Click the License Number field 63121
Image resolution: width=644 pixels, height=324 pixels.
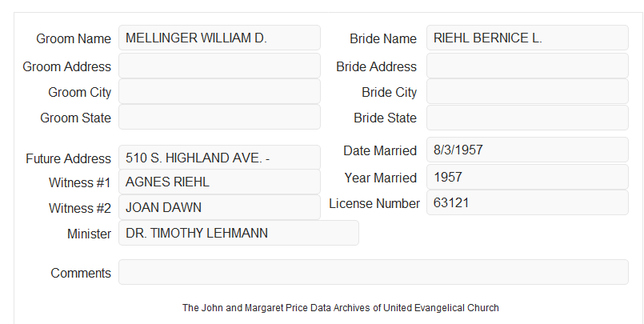tap(527, 202)
